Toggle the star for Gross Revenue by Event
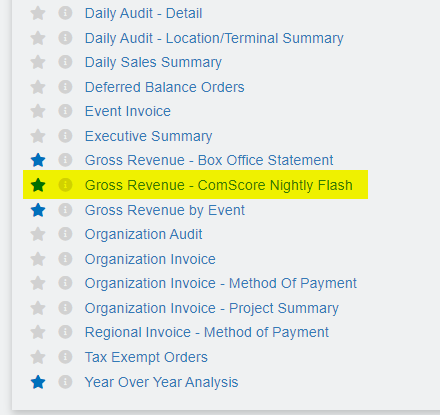This screenshot has width=440, height=415. click(38, 210)
